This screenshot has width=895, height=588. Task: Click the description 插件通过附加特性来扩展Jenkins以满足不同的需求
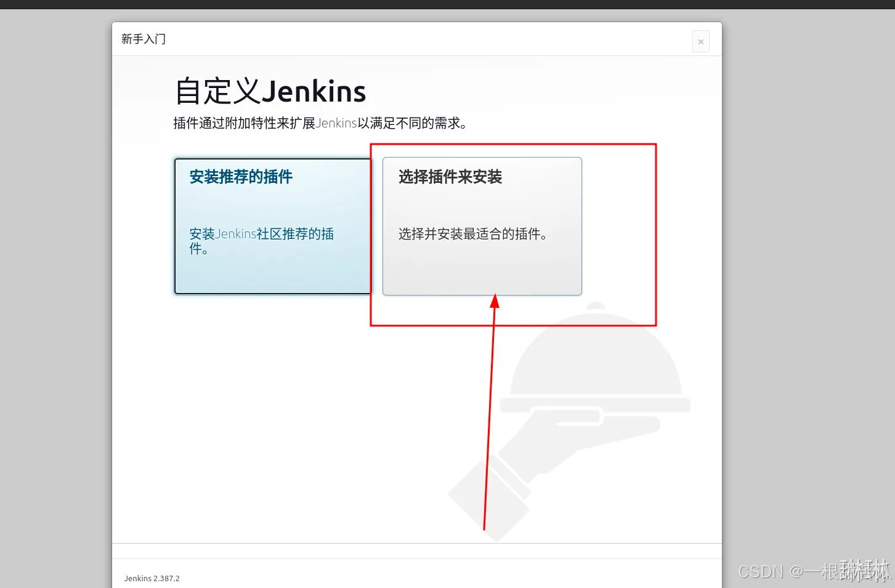point(320,123)
